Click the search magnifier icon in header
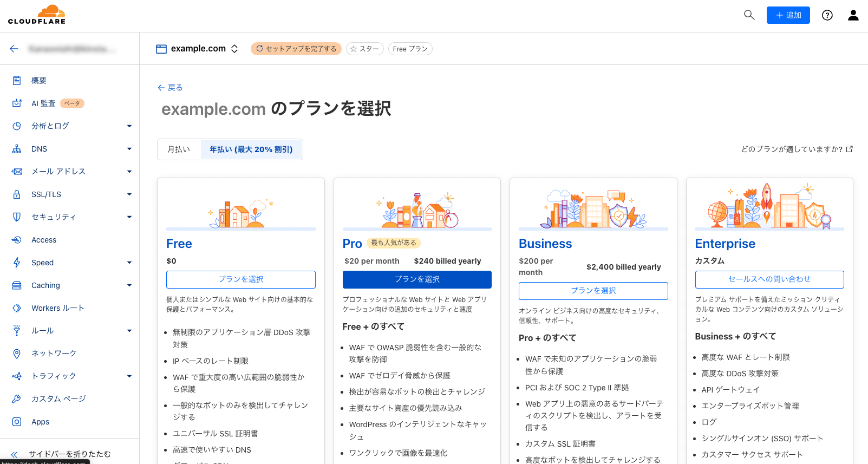The width and height of the screenshot is (868, 464). [749, 15]
